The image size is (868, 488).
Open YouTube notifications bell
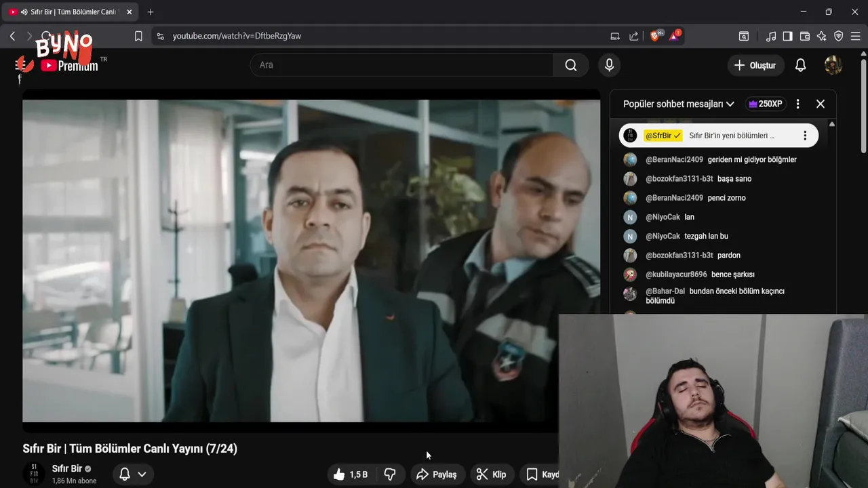[x=800, y=65]
